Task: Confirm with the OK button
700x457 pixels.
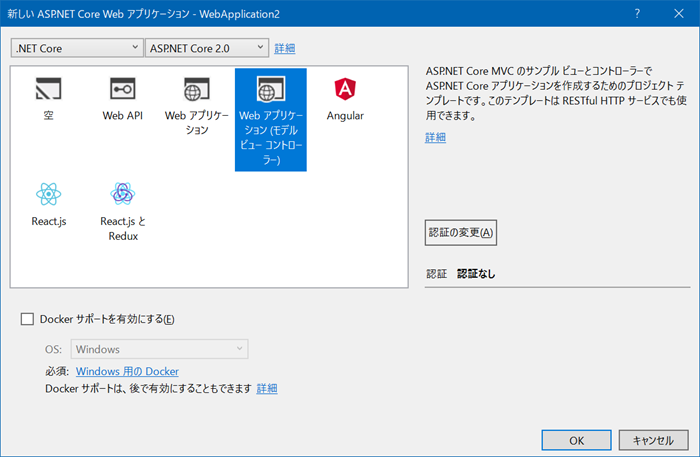Action: (x=576, y=440)
